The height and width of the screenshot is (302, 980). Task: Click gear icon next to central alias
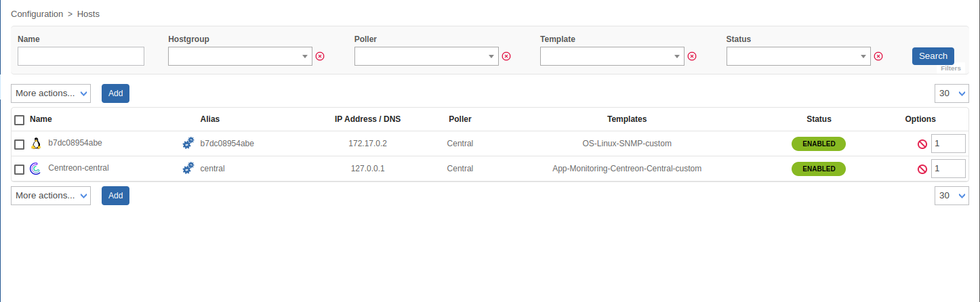coord(188,169)
